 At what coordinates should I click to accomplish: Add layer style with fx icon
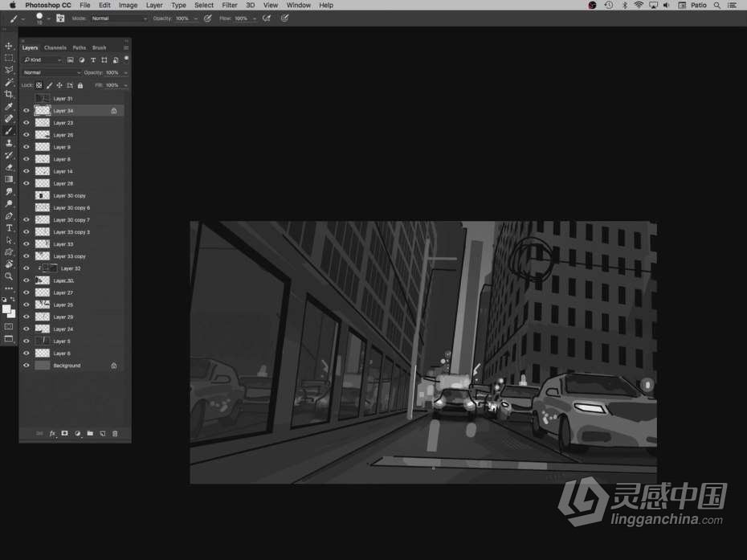click(52, 434)
